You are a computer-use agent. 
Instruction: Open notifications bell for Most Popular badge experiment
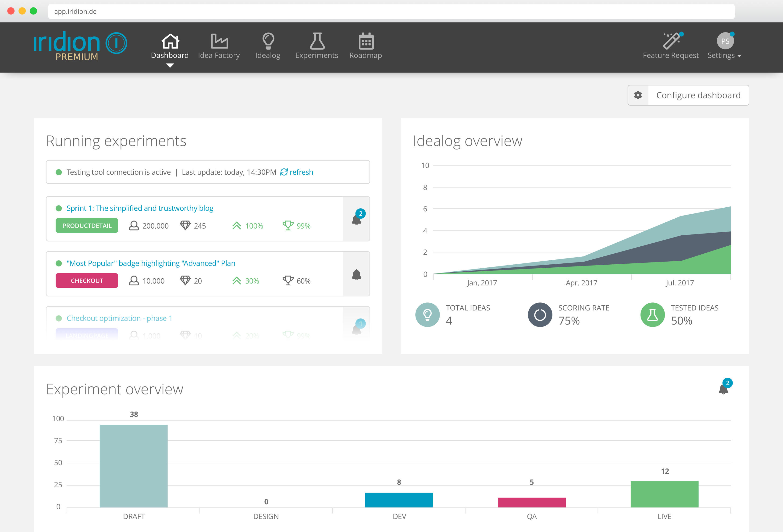[x=356, y=274]
